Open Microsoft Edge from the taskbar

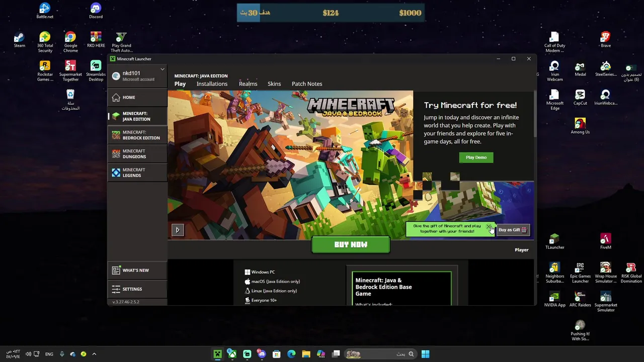(291, 354)
